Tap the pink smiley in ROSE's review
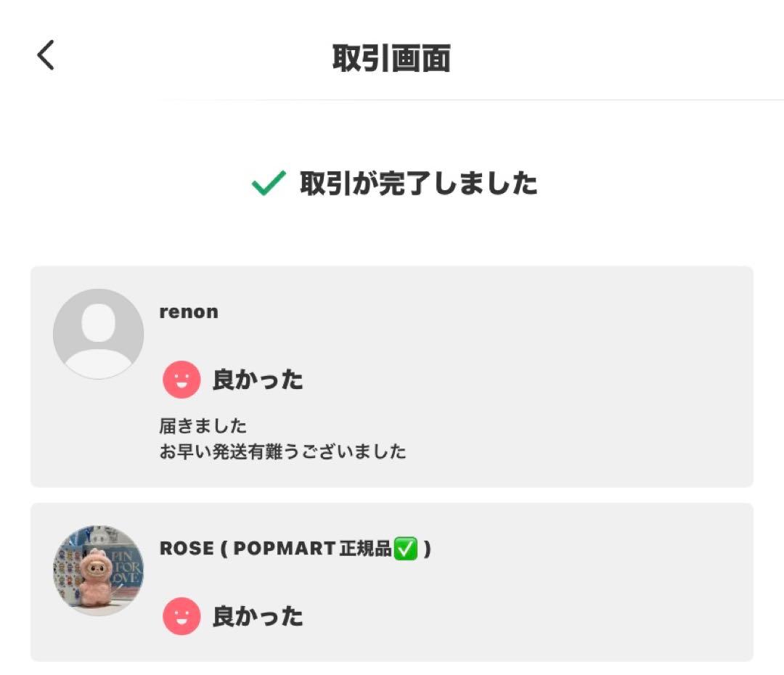784x675 pixels. point(181,616)
